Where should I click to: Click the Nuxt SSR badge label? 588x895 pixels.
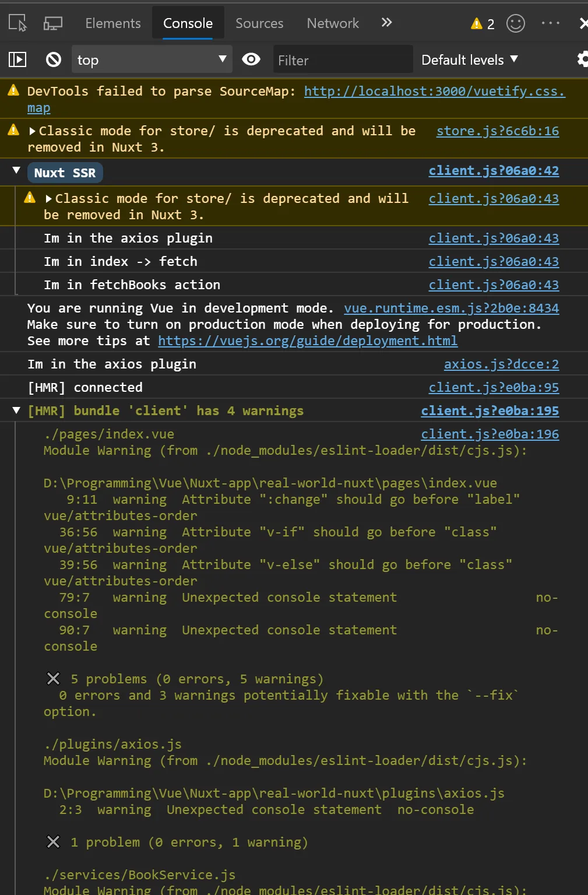tap(65, 173)
